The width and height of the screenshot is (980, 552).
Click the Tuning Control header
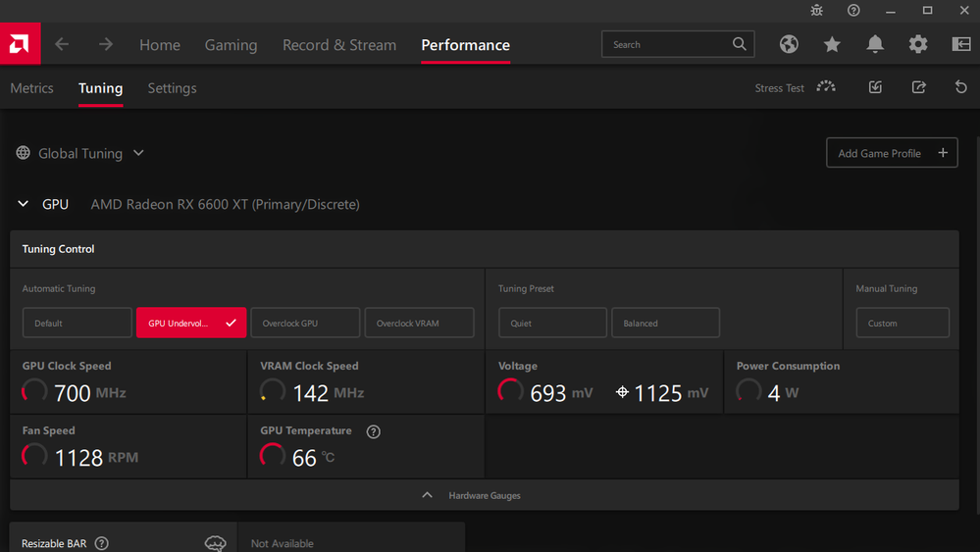point(58,248)
